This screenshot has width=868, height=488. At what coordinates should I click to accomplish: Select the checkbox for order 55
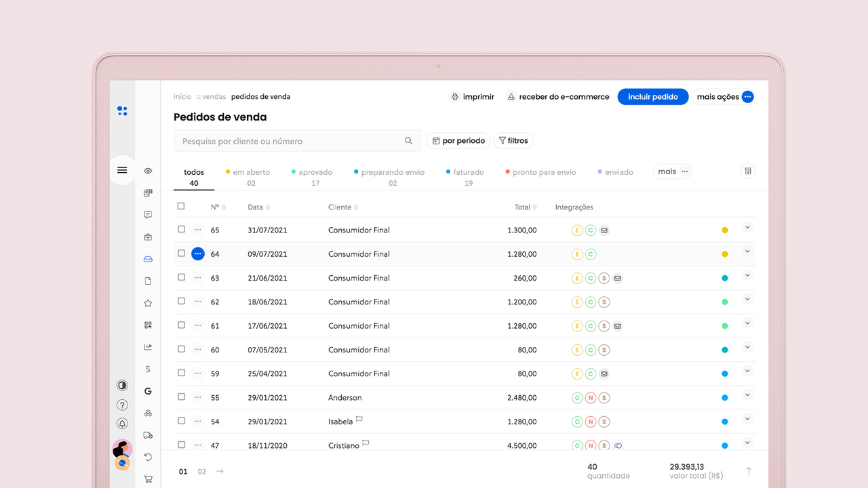click(181, 396)
